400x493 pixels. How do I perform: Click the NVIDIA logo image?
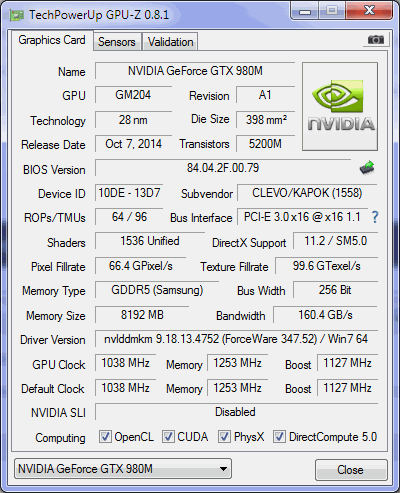point(340,106)
